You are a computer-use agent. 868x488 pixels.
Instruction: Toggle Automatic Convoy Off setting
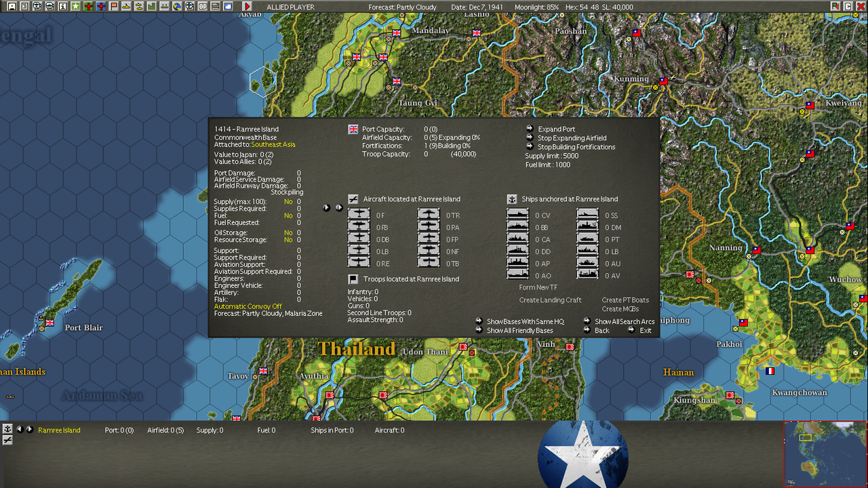click(x=248, y=306)
